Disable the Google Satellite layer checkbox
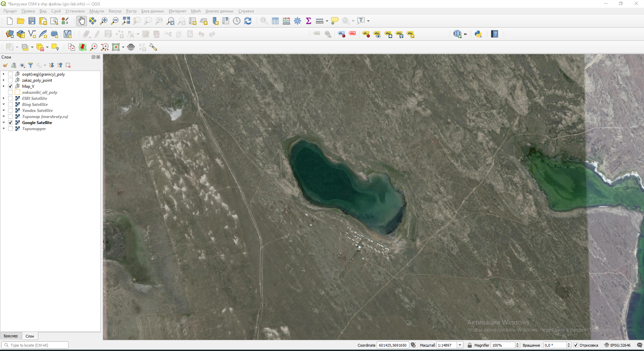 pyautogui.click(x=10, y=123)
